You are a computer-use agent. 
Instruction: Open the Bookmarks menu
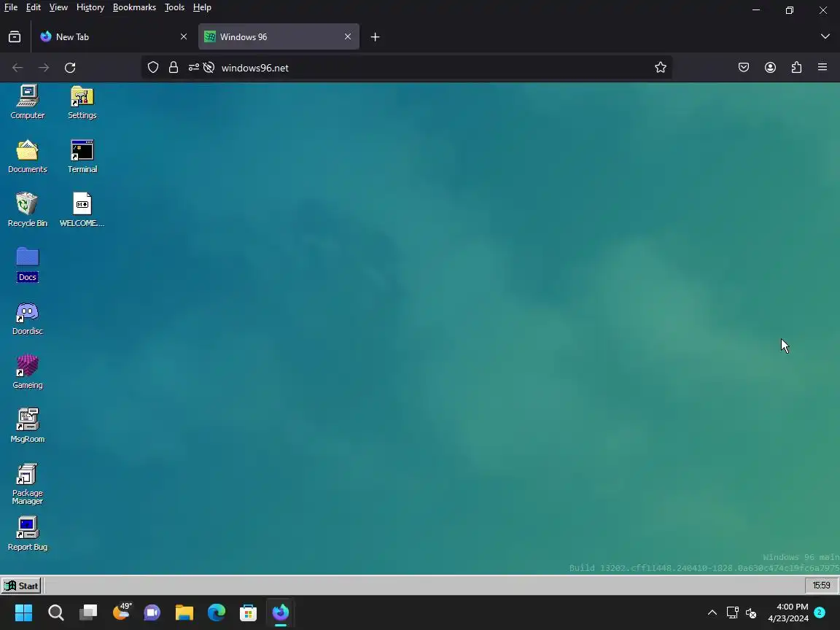(134, 7)
